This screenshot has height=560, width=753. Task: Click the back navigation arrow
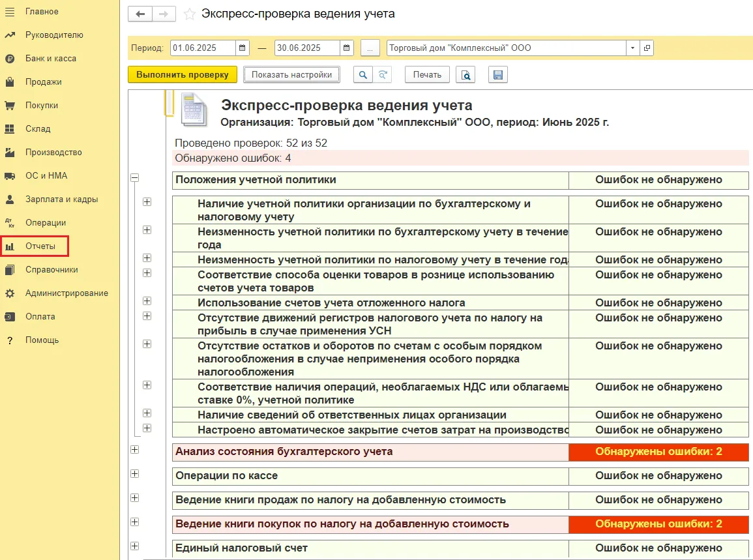point(140,14)
